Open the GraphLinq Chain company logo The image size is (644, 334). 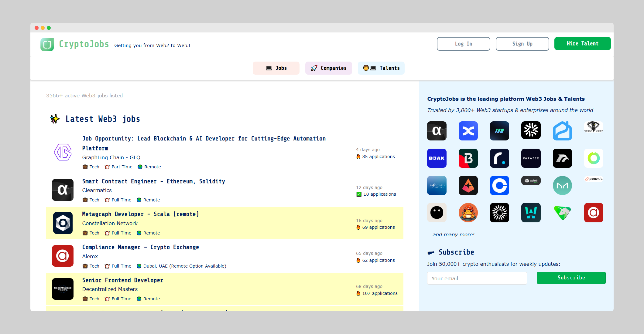coord(63,152)
